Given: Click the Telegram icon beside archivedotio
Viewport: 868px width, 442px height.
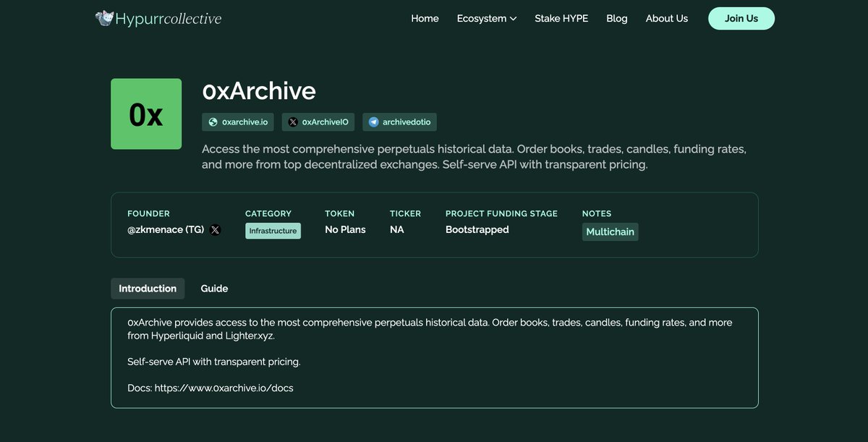Looking at the screenshot, I should click(373, 122).
